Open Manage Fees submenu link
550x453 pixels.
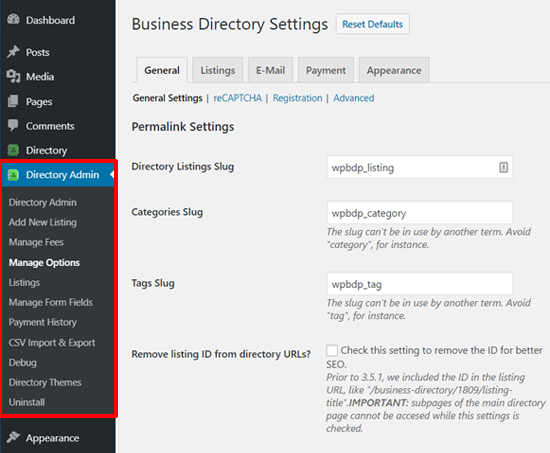coord(36,242)
